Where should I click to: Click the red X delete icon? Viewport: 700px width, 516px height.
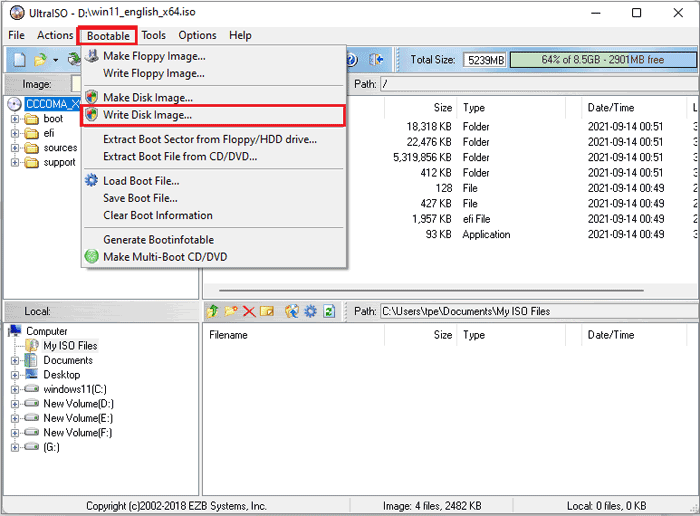[x=249, y=311]
